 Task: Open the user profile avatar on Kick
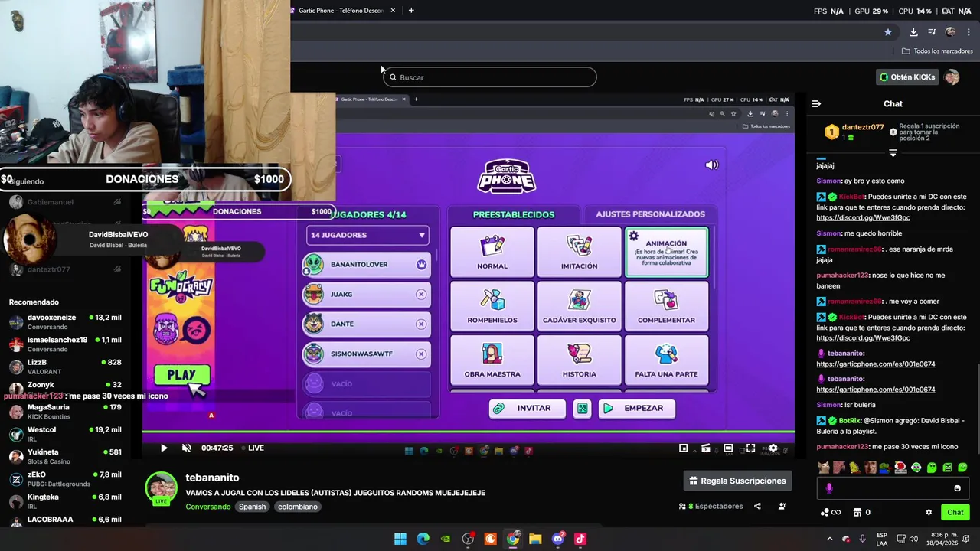tap(952, 77)
